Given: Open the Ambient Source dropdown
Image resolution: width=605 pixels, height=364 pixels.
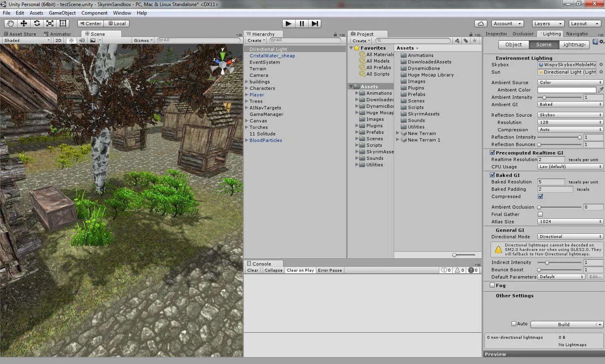Looking at the screenshot, I should click(x=570, y=83).
